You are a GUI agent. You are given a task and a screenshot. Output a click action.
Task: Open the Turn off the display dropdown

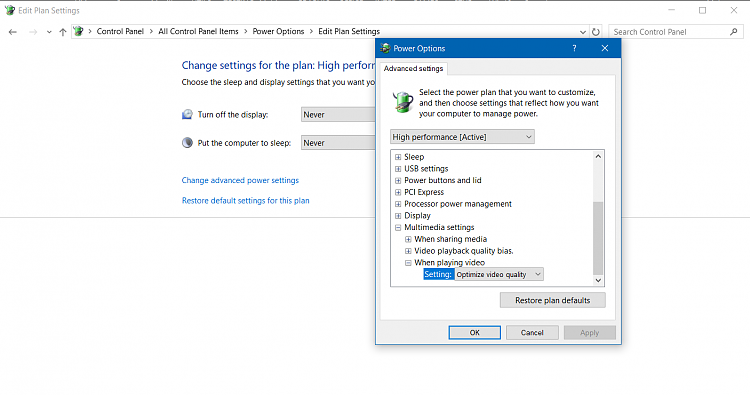pos(339,115)
